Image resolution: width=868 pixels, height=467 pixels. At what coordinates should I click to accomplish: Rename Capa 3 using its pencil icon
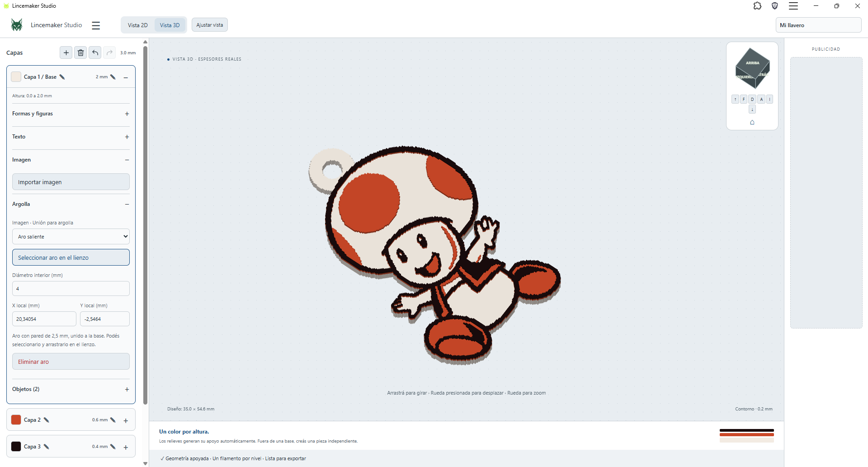coord(47,447)
